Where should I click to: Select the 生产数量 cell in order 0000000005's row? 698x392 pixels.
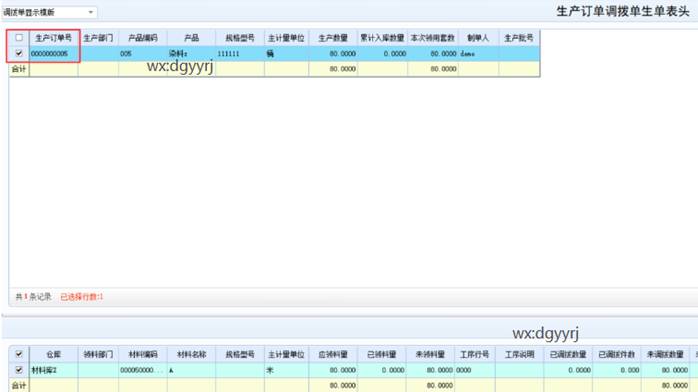coord(333,54)
